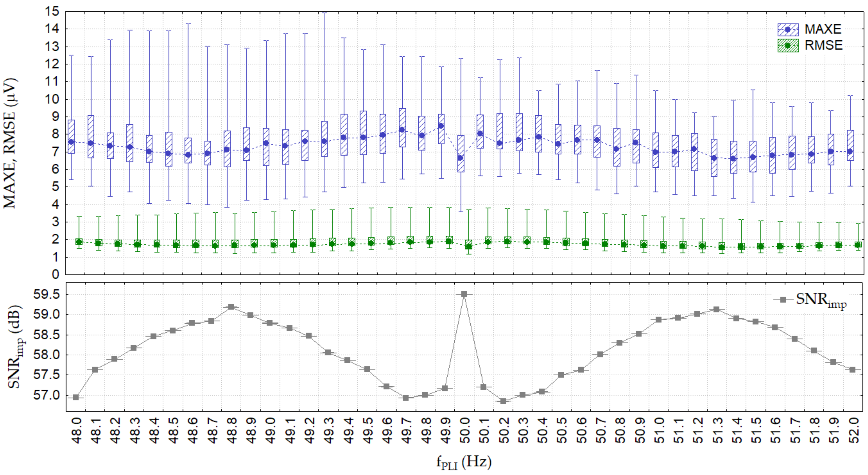Click the RMSE box at 52.0 Hz
The height and width of the screenshot is (475, 868).
[x=858, y=245]
